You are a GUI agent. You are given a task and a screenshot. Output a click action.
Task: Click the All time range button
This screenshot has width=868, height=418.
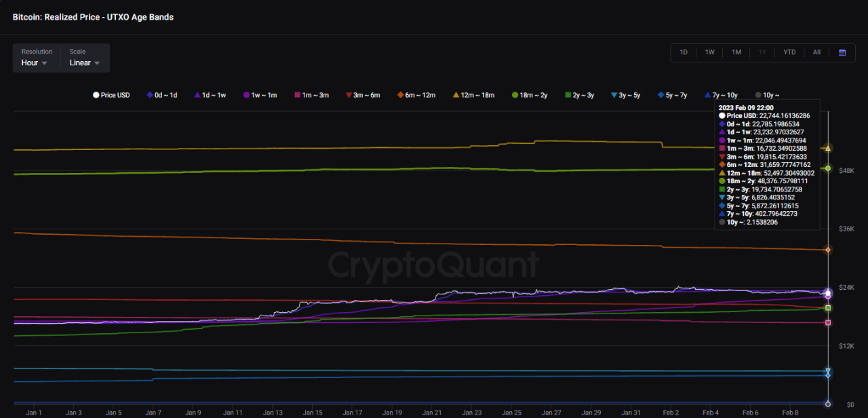click(x=816, y=52)
